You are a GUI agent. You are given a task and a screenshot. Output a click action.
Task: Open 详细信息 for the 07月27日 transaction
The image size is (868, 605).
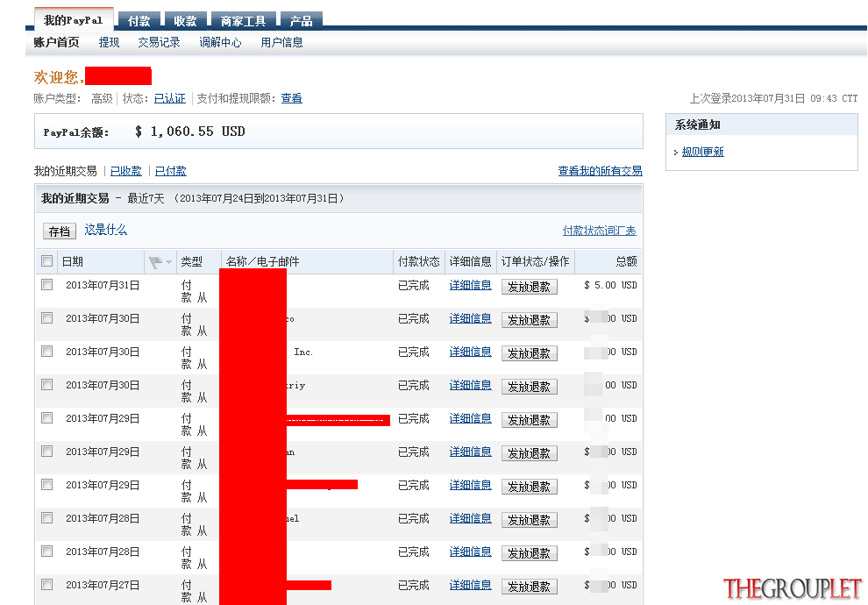click(471, 585)
